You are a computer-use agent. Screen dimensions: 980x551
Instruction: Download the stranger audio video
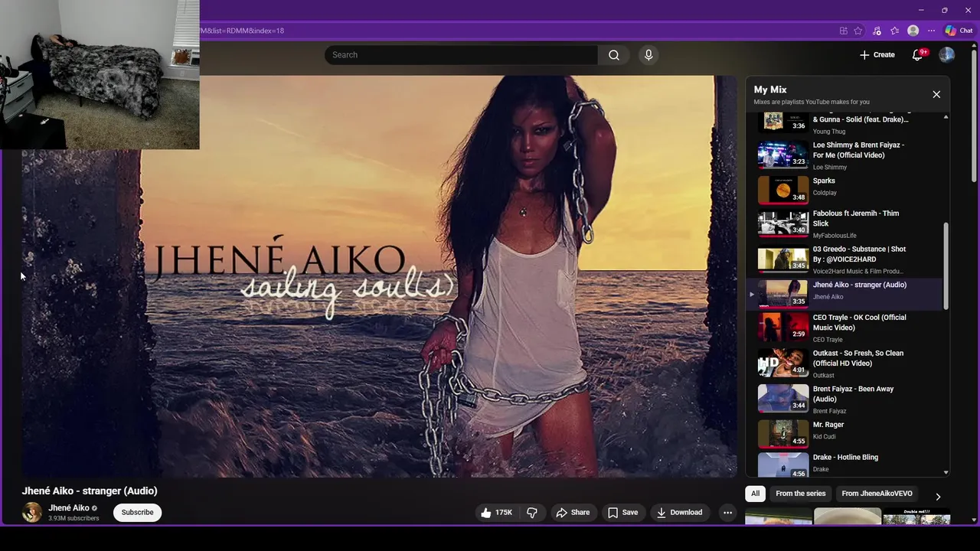(x=680, y=513)
